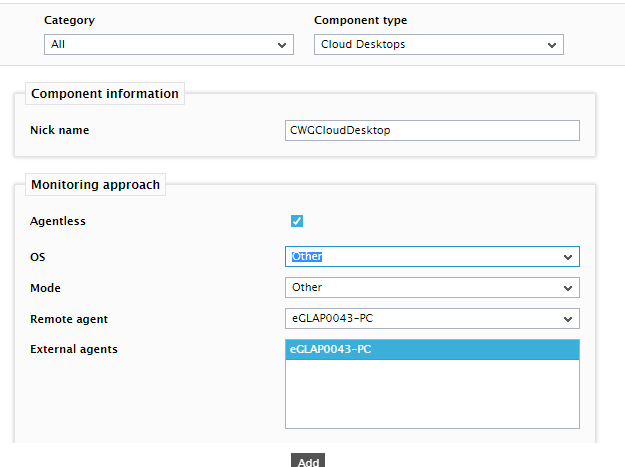Screen dimensions: 625x467
Task: Open the Remote agent dropdown
Action: click(432, 318)
